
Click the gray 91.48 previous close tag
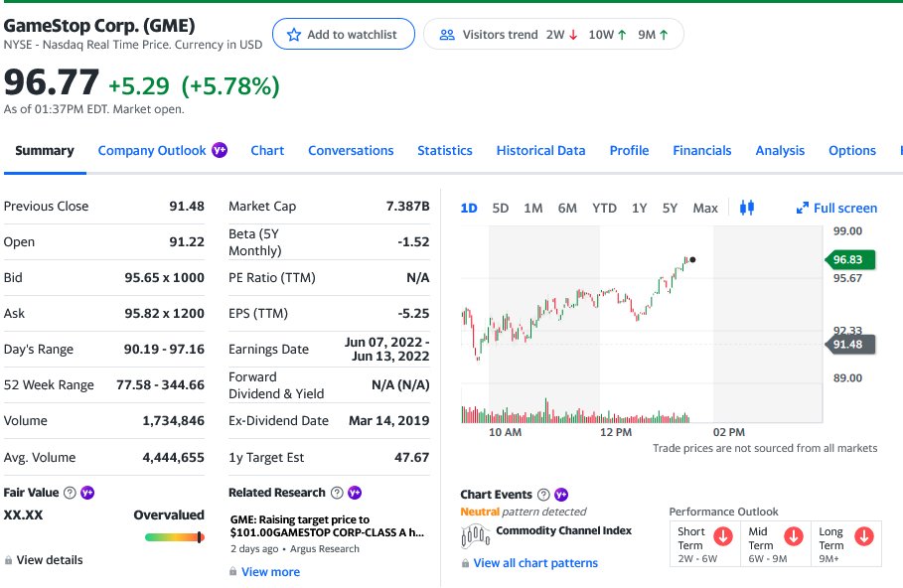click(850, 345)
